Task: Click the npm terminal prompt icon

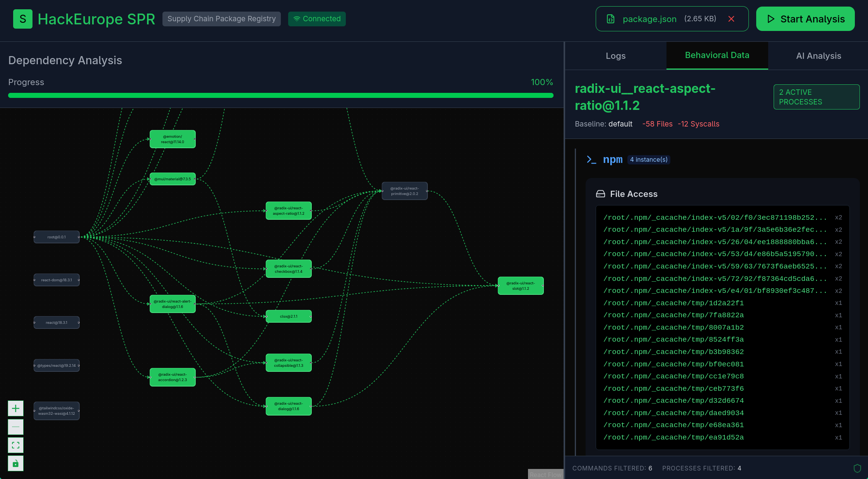Action: tap(591, 159)
